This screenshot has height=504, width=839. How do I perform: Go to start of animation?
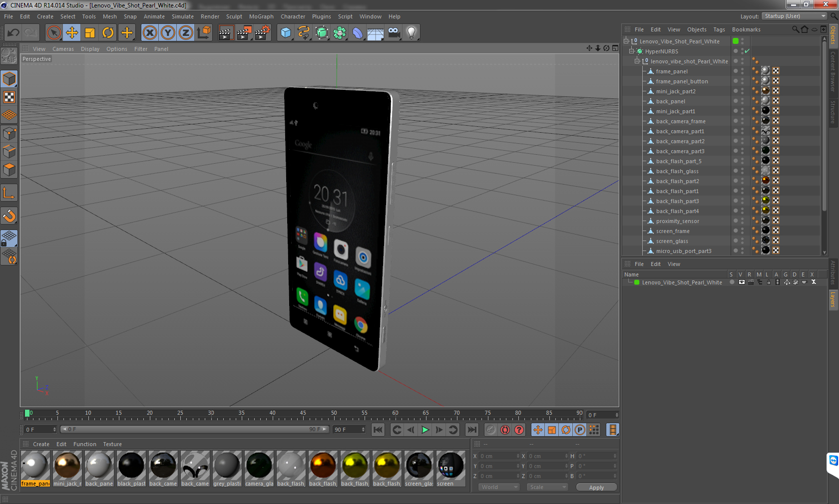click(x=378, y=430)
